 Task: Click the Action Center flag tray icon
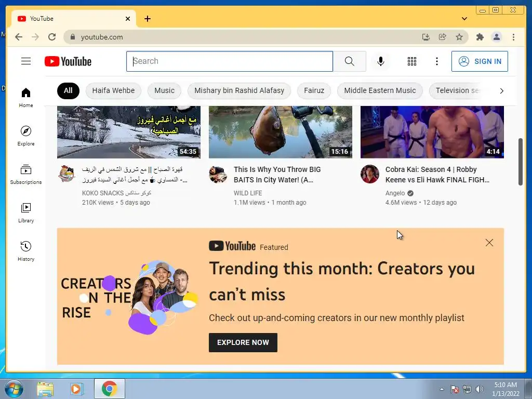[x=455, y=389]
